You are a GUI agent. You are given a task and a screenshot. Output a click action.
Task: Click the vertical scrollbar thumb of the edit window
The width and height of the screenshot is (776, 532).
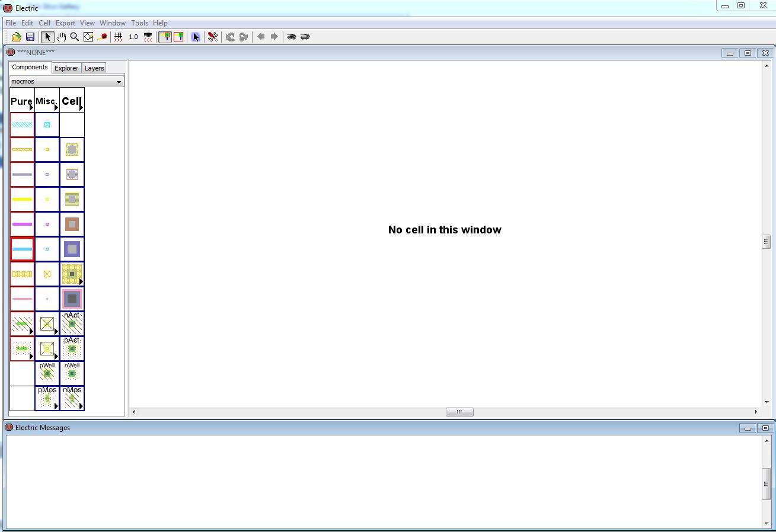coord(766,241)
